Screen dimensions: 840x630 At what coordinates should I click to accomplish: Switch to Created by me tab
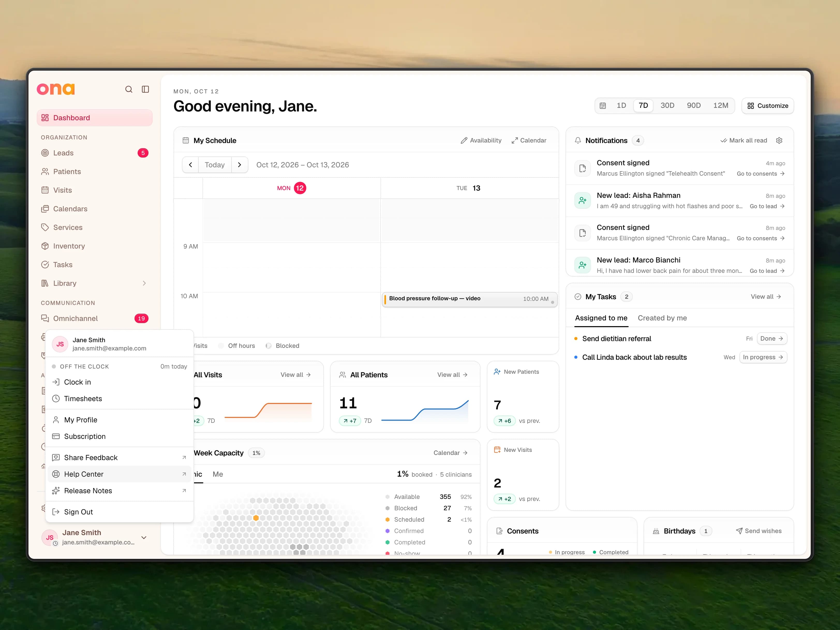pyautogui.click(x=662, y=318)
